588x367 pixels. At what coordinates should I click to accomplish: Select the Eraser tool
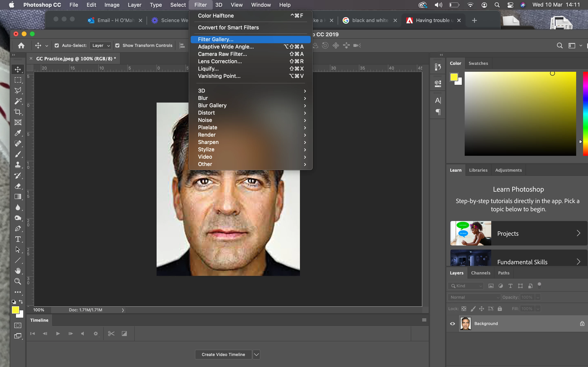click(18, 186)
